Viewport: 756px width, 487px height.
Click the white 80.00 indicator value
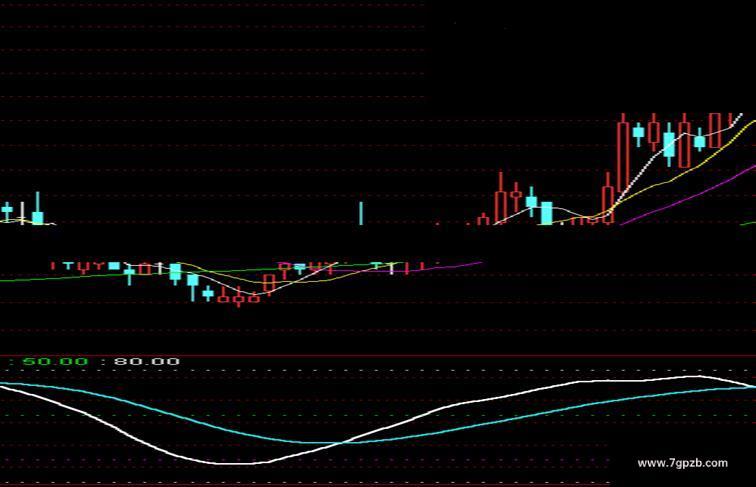coord(147,362)
